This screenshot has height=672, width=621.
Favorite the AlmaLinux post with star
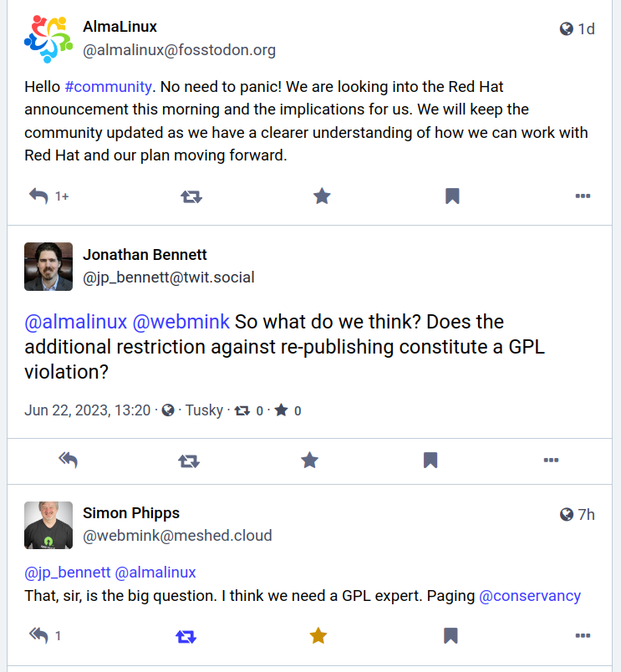point(322,196)
